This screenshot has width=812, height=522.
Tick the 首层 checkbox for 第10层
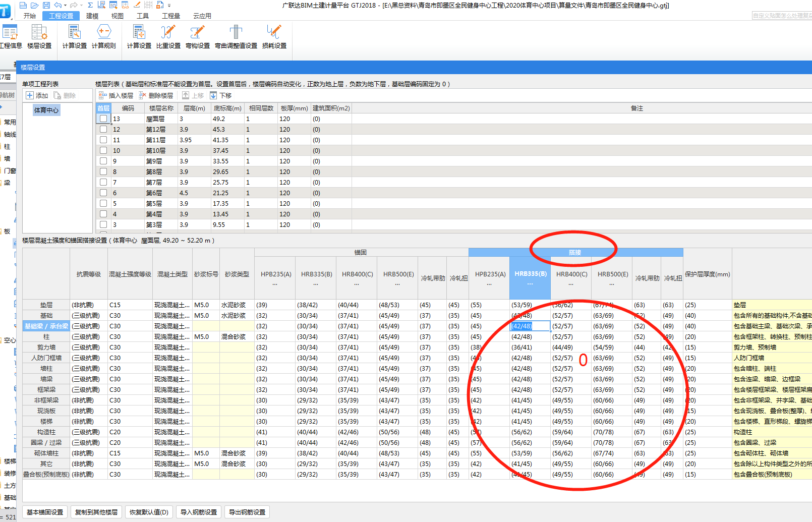pyautogui.click(x=103, y=150)
